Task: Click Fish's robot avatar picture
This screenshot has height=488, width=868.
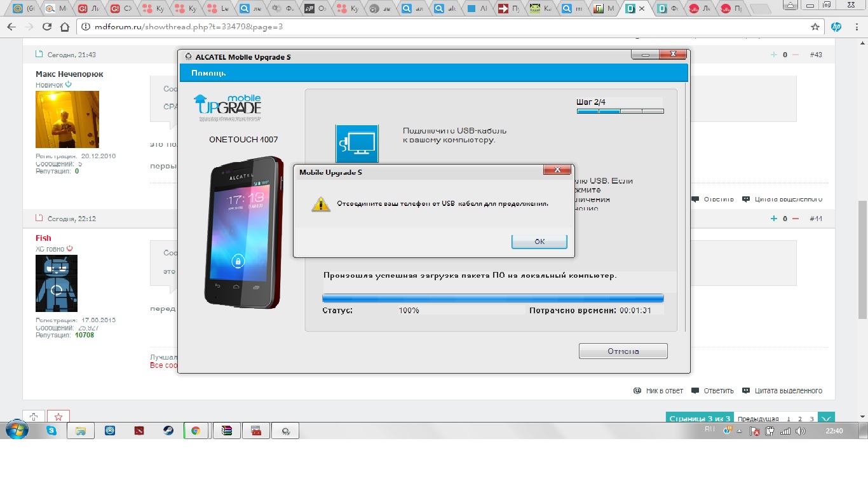Action: [x=57, y=283]
